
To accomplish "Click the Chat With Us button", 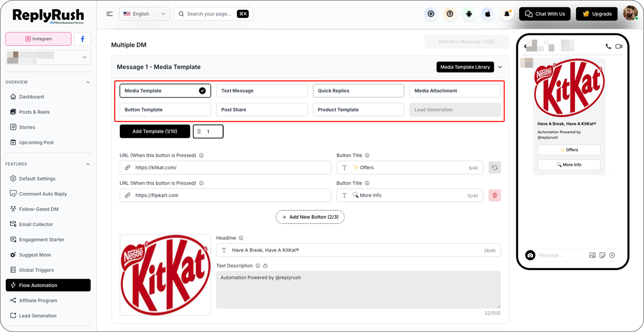I will click(545, 14).
